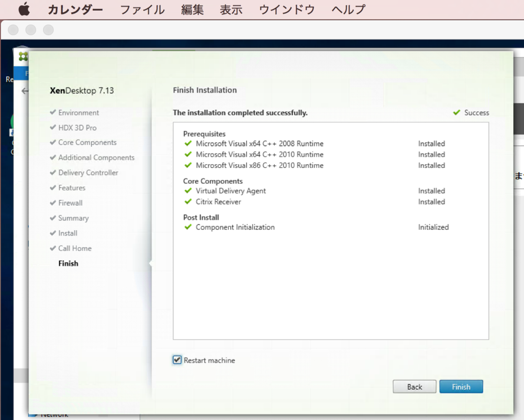
Task: Select the HDX 3D Pro step
Action: pyautogui.click(x=77, y=128)
